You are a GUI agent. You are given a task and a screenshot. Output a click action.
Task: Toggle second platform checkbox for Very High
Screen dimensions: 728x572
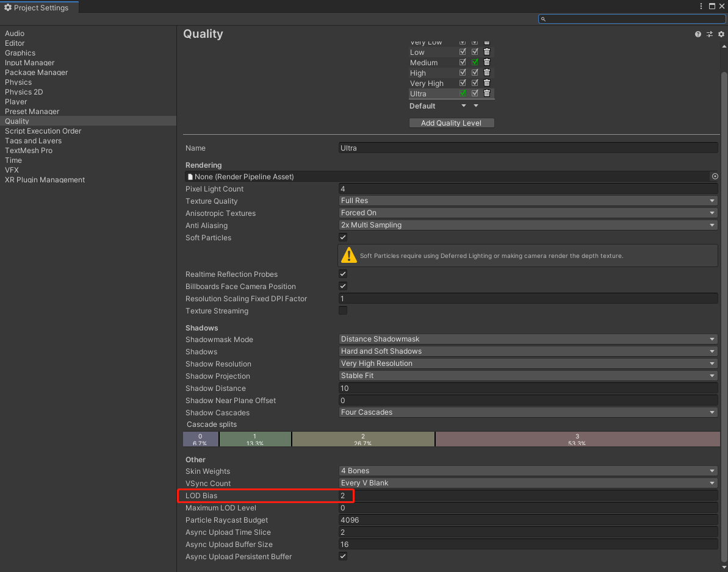(x=475, y=83)
